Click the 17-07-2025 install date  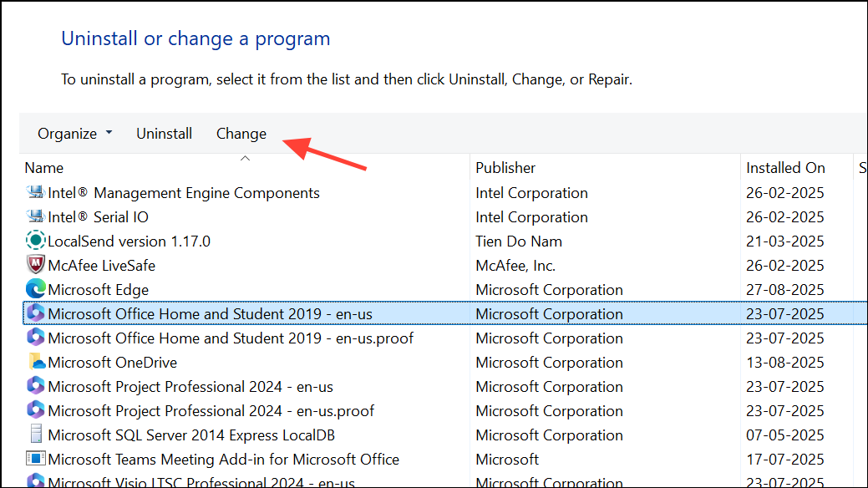point(785,460)
